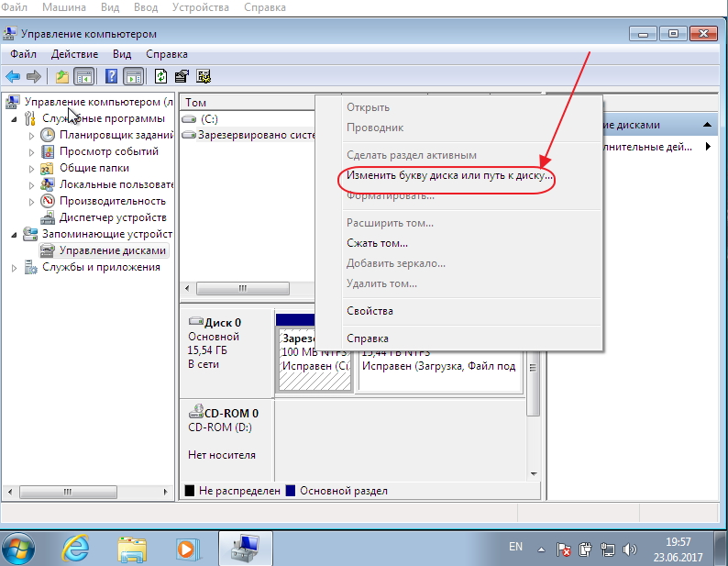Viewport: 728px width, 566px height.
Task: Expand the Службы и приложения node
Action: tap(15, 268)
